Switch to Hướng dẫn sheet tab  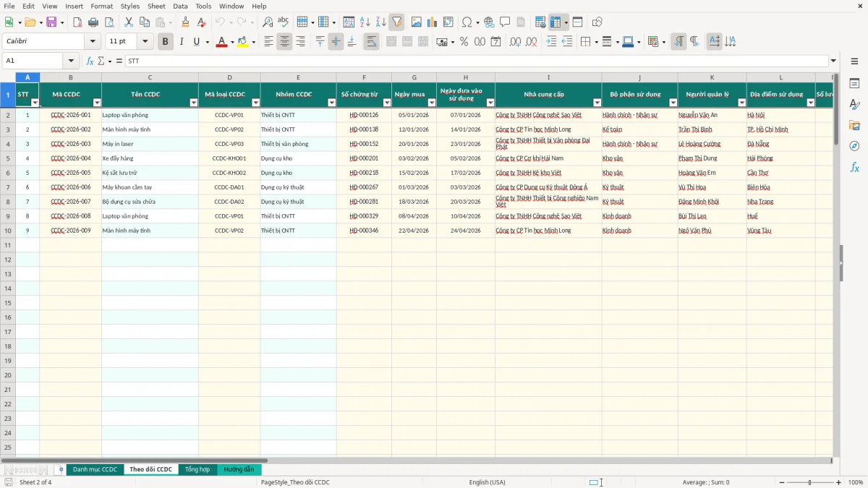(239, 469)
